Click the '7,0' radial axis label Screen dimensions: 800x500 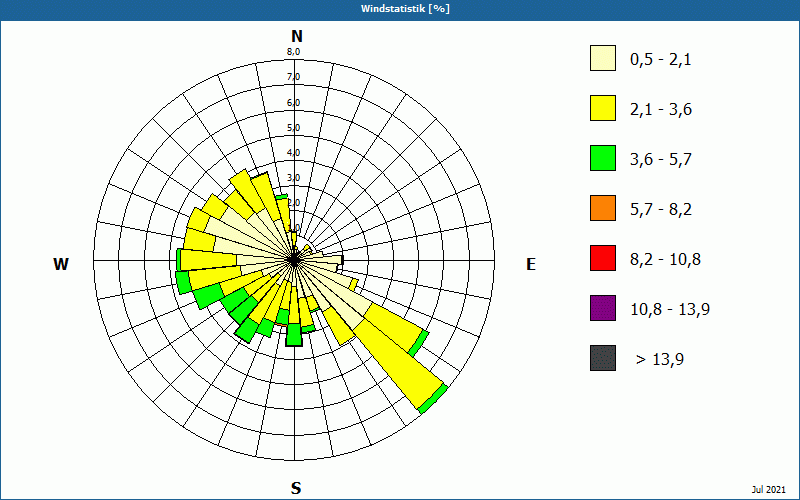(293, 77)
